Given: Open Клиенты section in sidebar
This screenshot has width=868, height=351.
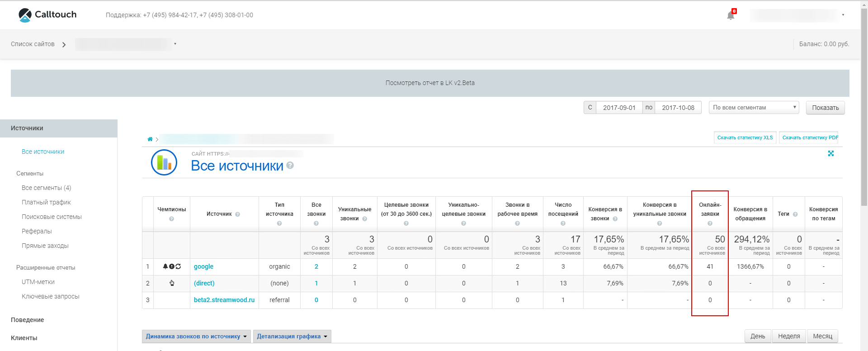Looking at the screenshot, I should [24, 338].
